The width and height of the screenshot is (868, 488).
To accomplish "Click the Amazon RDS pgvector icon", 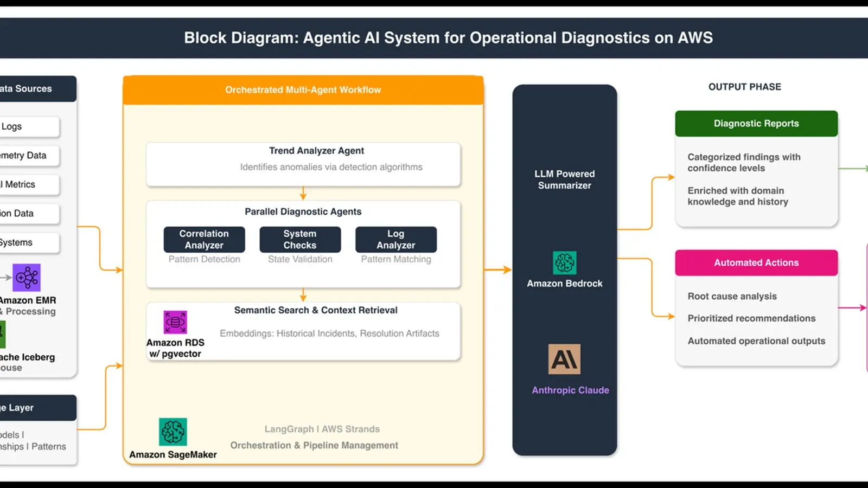I will (x=175, y=322).
